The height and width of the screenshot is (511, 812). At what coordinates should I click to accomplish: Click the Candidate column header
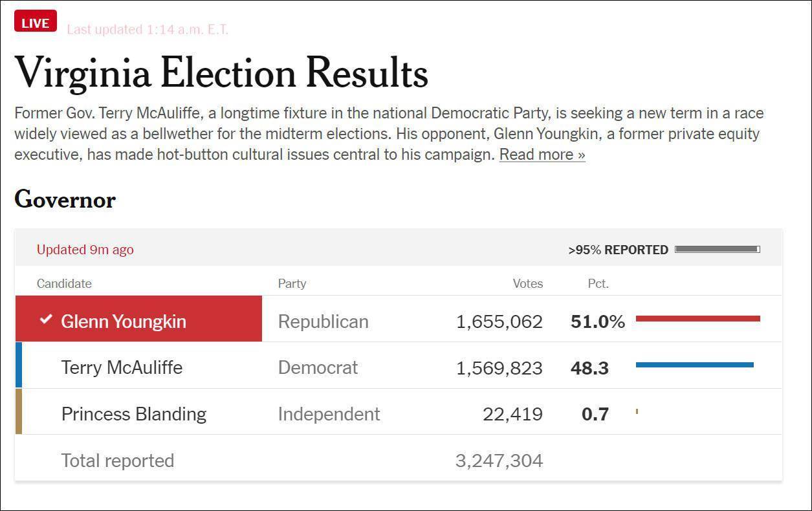tap(64, 283)
